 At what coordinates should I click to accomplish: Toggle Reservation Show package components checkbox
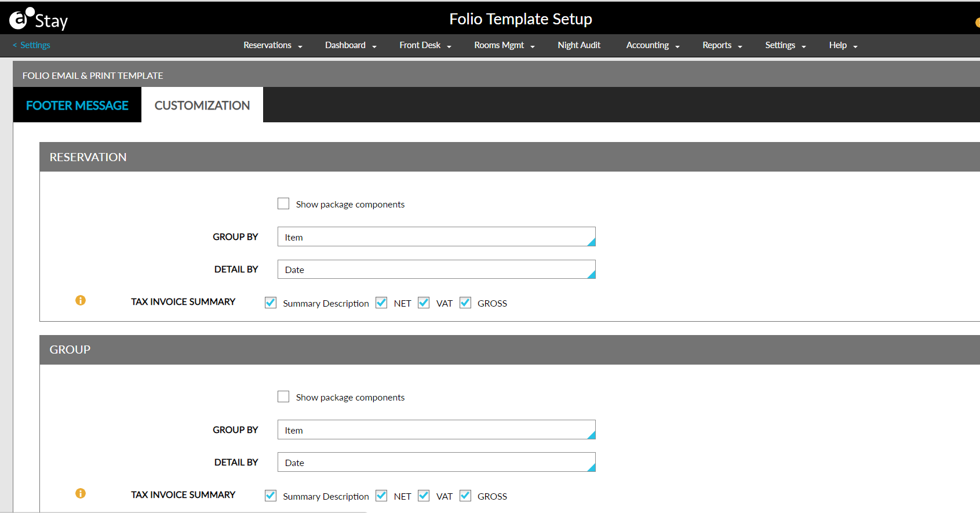pyautogui.click(x=283, y=203)
